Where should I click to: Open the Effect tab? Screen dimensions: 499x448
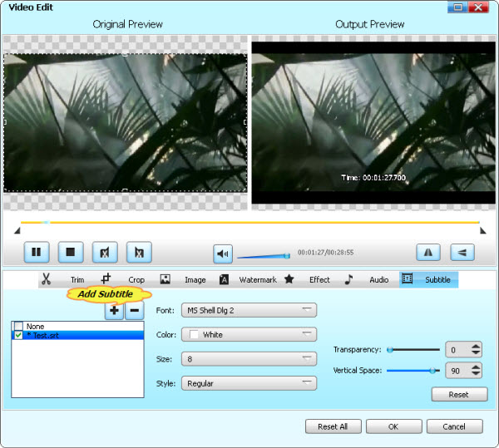[x=319, y=280]
